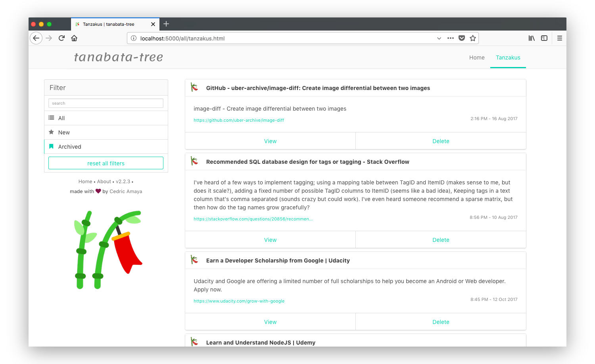This screenshot has height=364, width=595.
Task: Open the stackoverflow.com questions link
Action: coord(253,219)
